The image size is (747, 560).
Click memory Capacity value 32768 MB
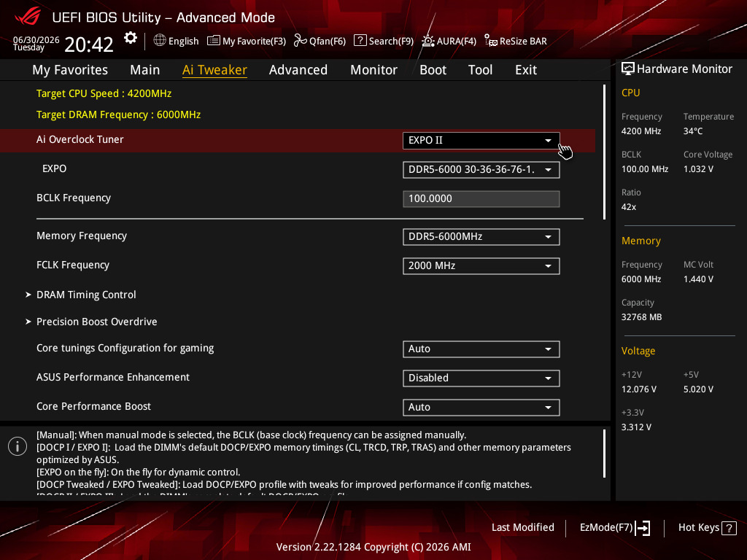641,317
